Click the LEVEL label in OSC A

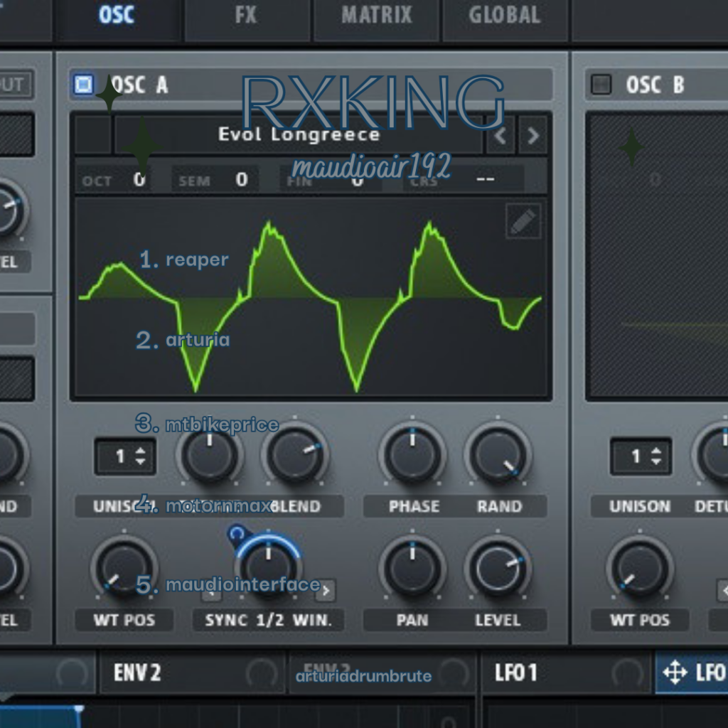pos(498,620)
